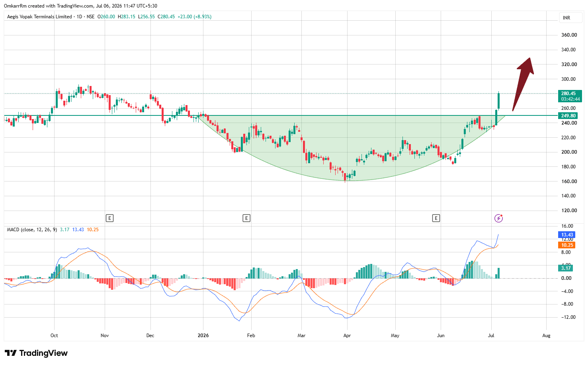Click the 360.00 price scale label
This screenshot has width=588, height=365.
click(569, 35)
